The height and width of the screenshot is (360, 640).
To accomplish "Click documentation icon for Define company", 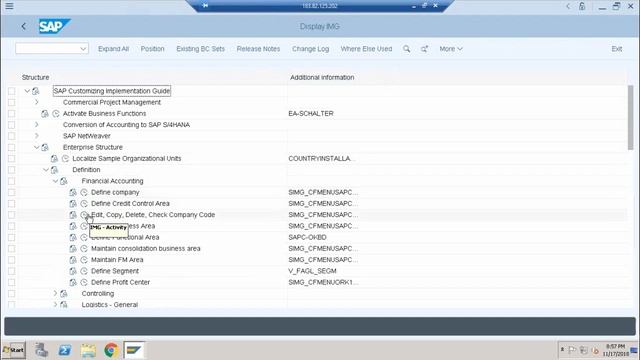I will [73, 192].
